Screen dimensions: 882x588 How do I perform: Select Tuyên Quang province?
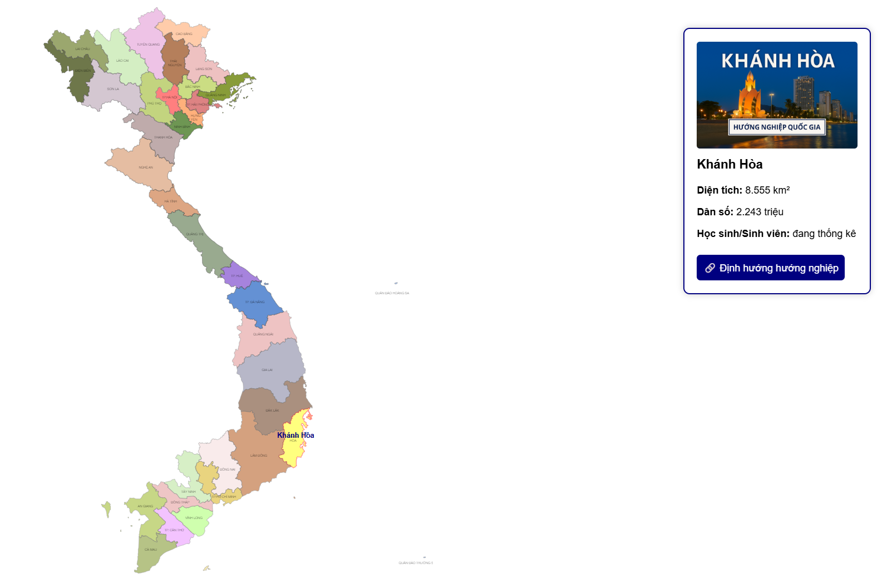(147, 45)
